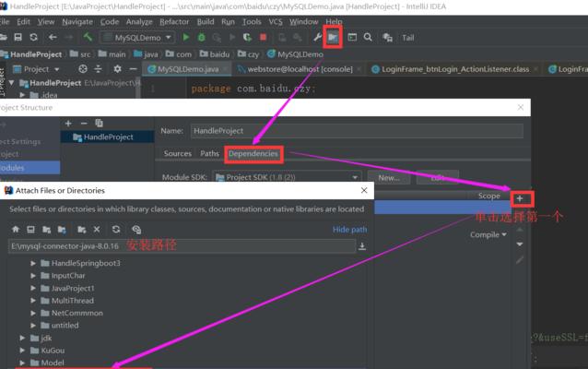Remove selected module with minus icon

click(84, 123)
